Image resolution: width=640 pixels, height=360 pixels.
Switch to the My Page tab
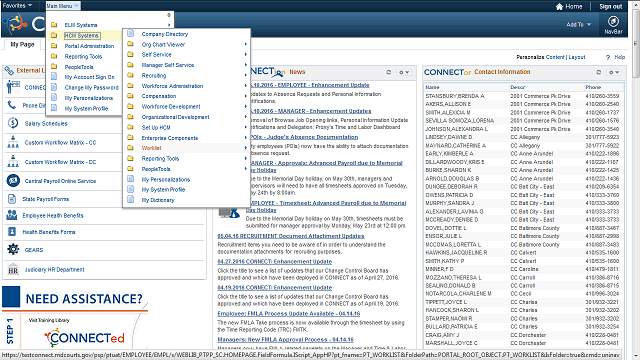click(22, 44)
